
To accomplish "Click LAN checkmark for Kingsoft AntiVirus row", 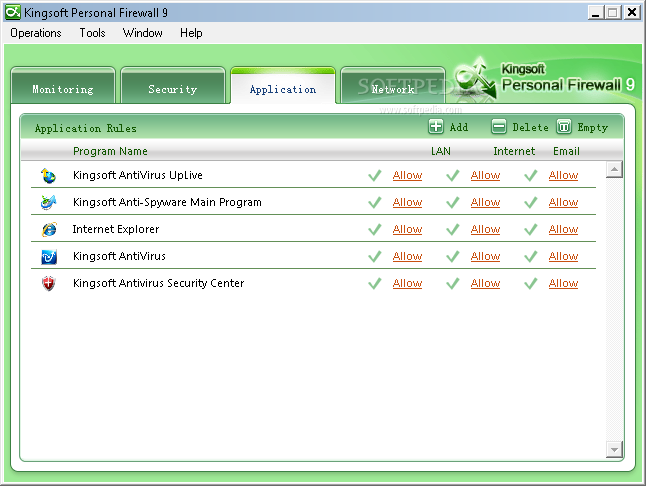I will point(374,257).
